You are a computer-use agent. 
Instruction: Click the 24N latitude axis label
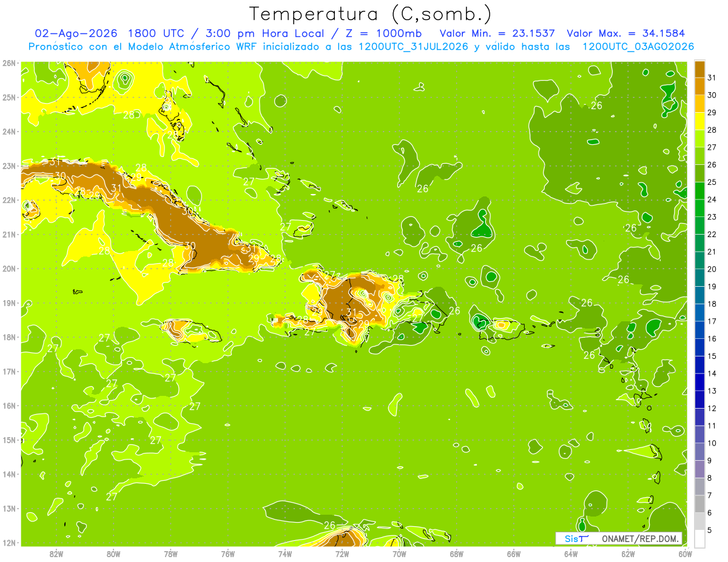pos(8,132)
